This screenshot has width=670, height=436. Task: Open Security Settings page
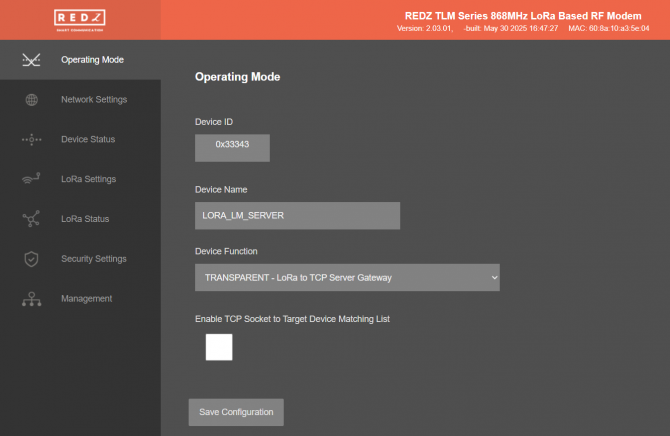(80, 259)
